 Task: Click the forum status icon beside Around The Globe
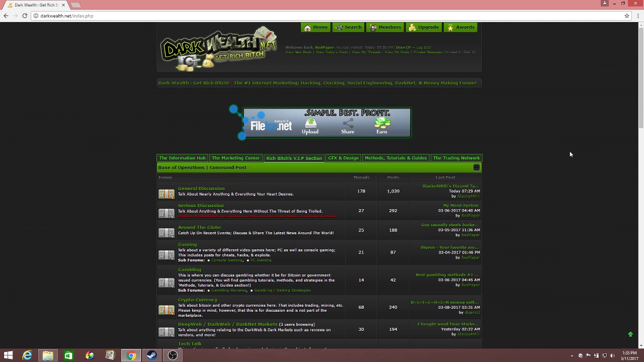(167, 233)
